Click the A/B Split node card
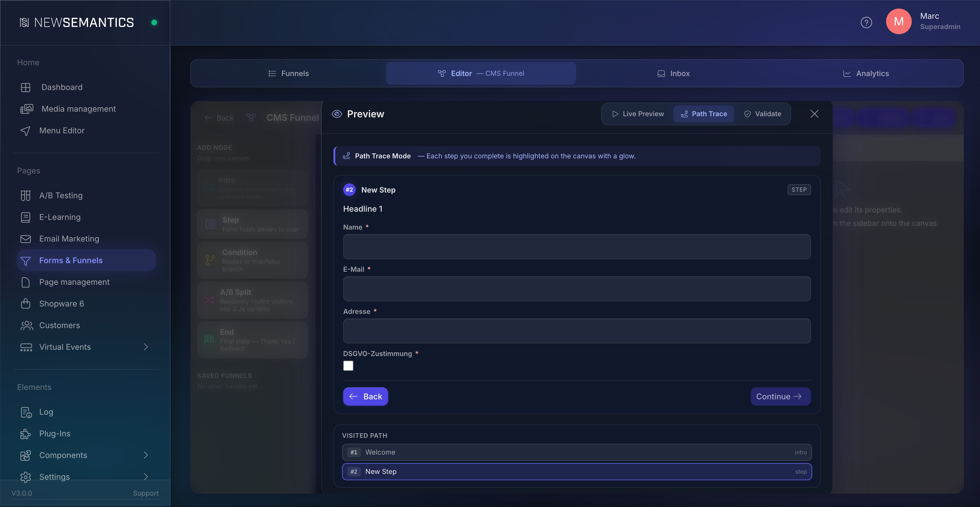The image size is (980, 507). coord(252,300)
